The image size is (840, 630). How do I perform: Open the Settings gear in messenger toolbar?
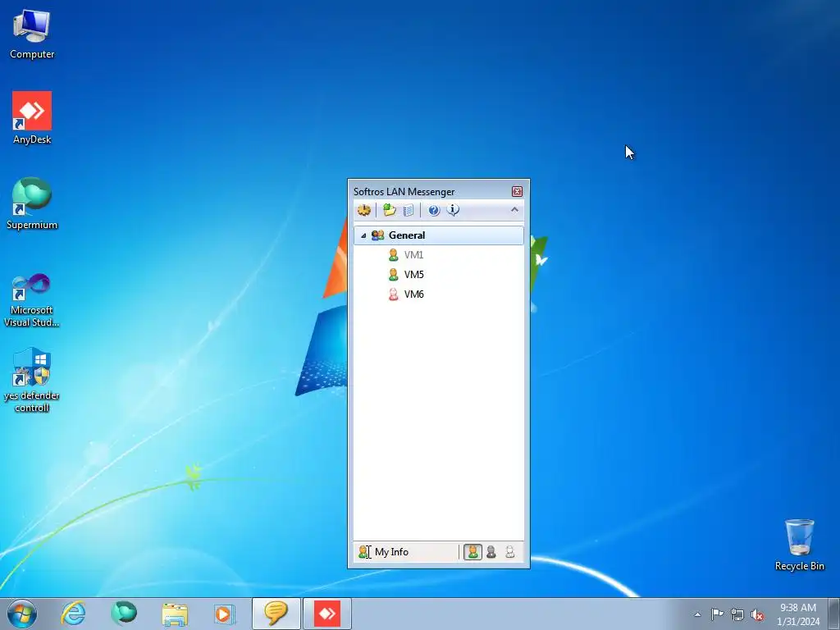364,210
